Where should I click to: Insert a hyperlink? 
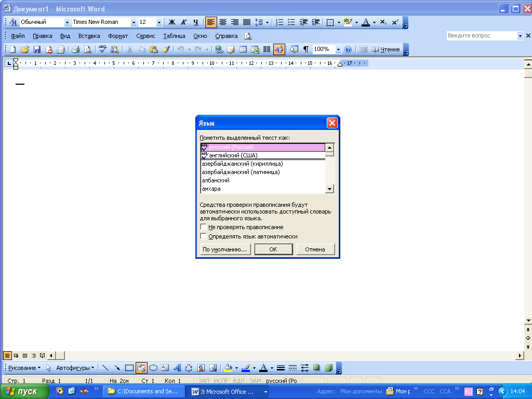click(x=219, y=49)
